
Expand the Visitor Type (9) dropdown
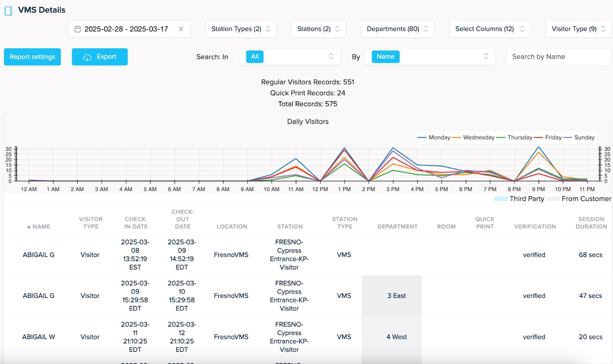tap(579, 29)
